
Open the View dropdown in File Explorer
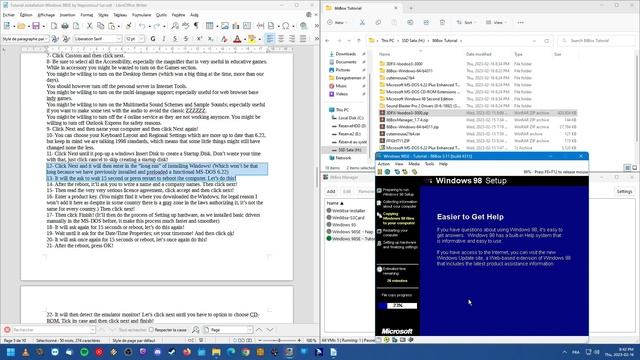(x=496, y=22)
